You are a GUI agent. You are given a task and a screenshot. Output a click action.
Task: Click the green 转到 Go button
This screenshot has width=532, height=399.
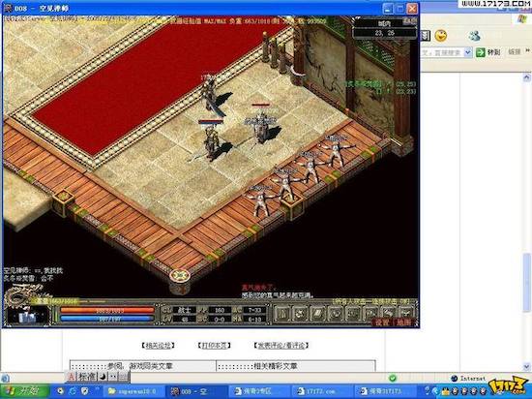(x=488, y=52)
